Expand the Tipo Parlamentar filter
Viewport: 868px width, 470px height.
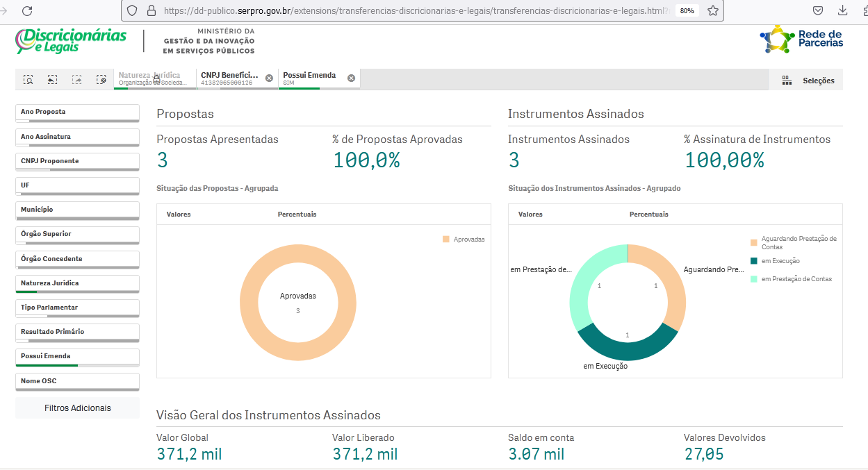(77, 308)
